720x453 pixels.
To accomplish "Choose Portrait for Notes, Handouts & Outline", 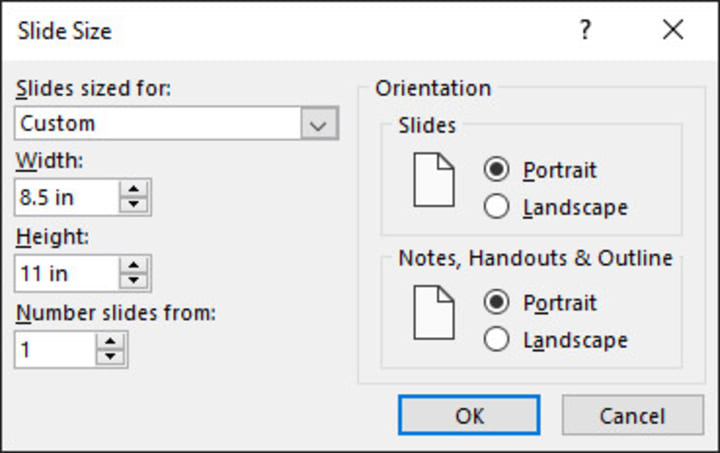I will tap(497, 302).
